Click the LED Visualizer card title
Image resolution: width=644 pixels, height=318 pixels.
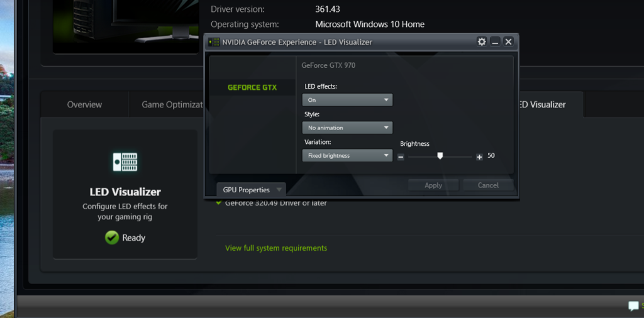tap(125, 192)
